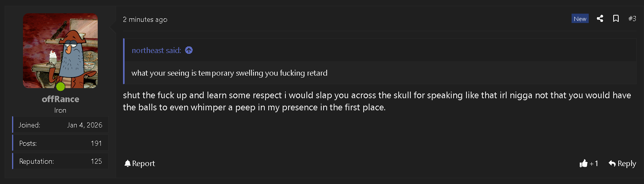Click the Joined date Jan 4, 2026
The width and height of the screenshot is (644, 184).
(x=84, y=125)
